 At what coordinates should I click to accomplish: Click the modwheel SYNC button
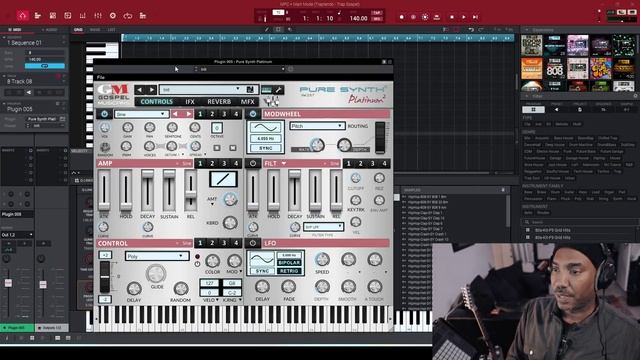click(266, 148)
